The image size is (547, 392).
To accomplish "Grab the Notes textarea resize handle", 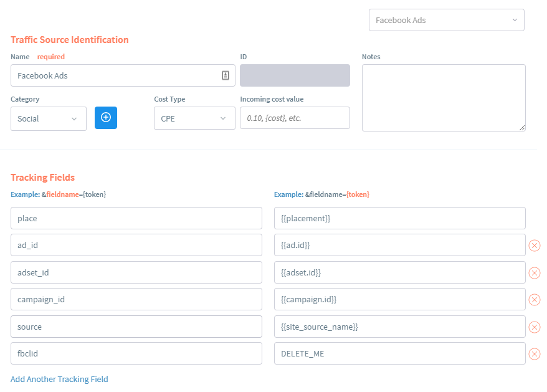I will (x=522, y=128).
